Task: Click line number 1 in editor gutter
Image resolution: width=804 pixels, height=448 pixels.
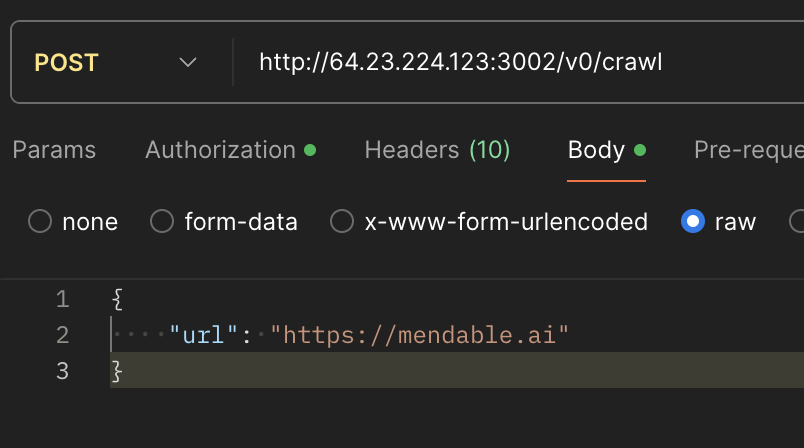Action: [62, 299]
